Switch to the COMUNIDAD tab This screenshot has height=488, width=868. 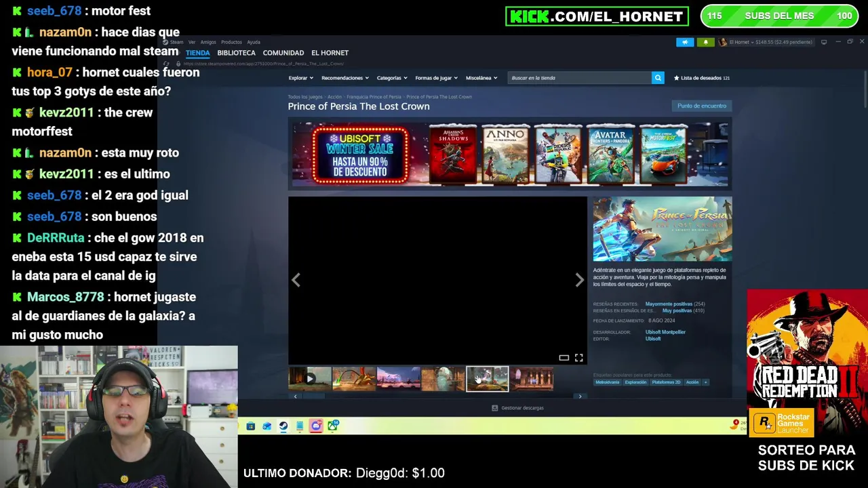tap(283, 53)
